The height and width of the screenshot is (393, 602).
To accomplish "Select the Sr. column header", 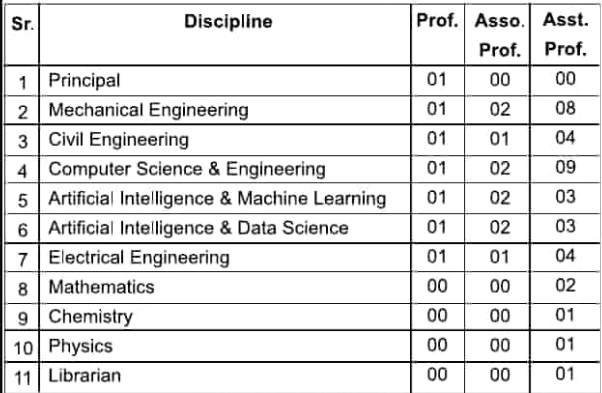I will (x=22, y=24).
